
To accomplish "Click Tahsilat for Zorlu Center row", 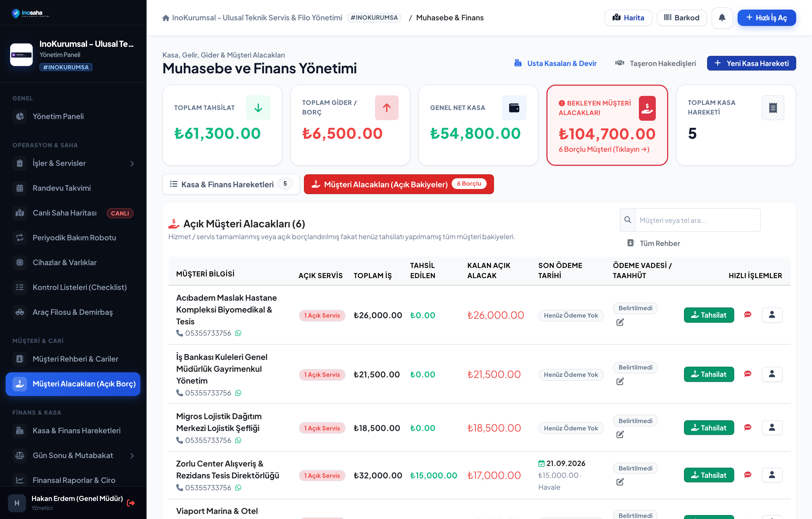I will 709,475.
